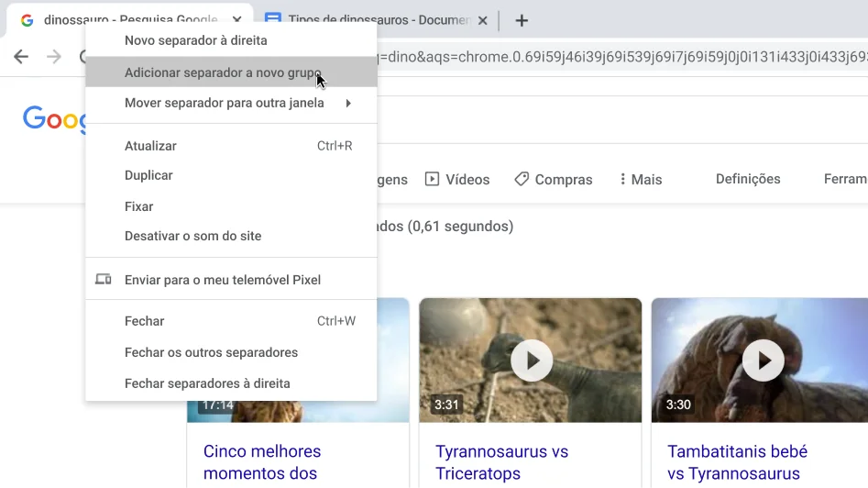
Task: Select Novo separador à direita
Action: coord(196,40)
